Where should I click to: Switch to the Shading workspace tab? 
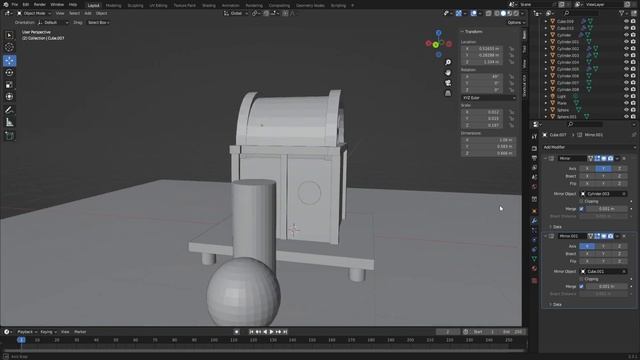209,6
